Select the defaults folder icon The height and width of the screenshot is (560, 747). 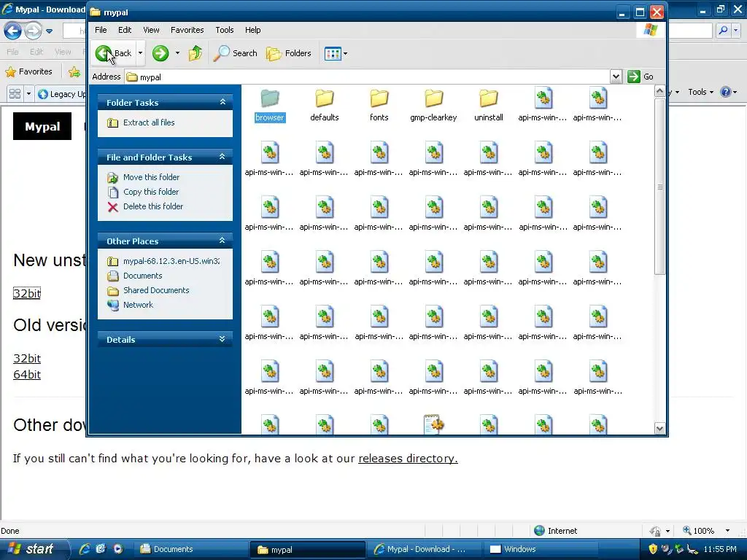(325, 99)
